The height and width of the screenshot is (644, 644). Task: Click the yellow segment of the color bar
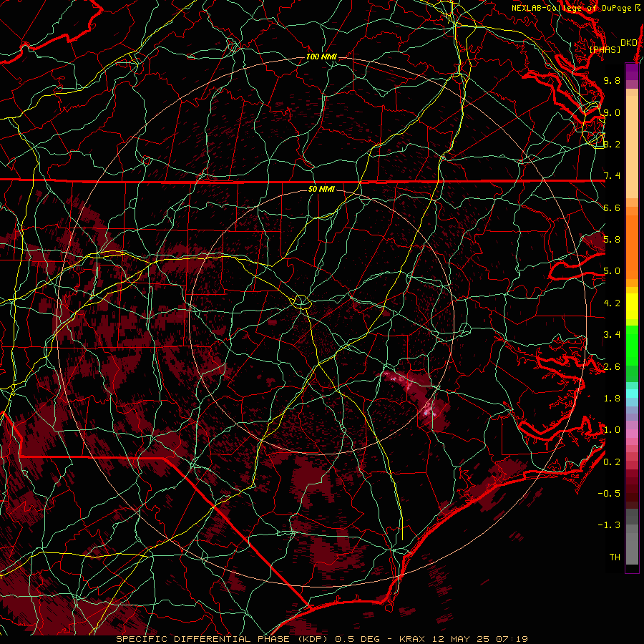pyautogui.click(x=632, y=306)
